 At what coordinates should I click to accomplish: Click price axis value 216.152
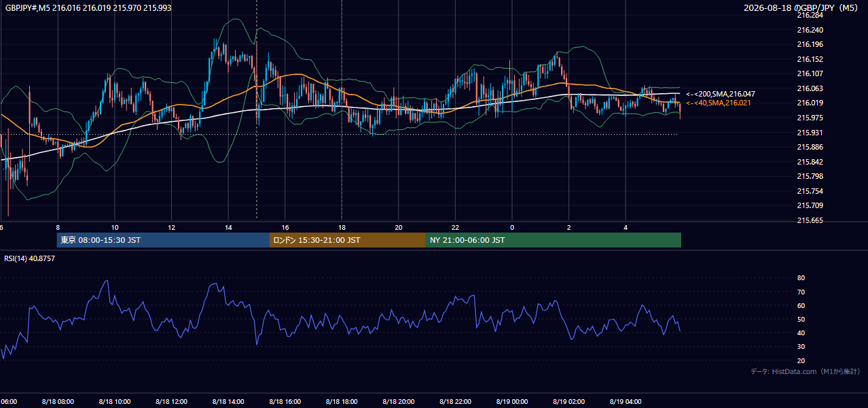(x=810, y=59)
